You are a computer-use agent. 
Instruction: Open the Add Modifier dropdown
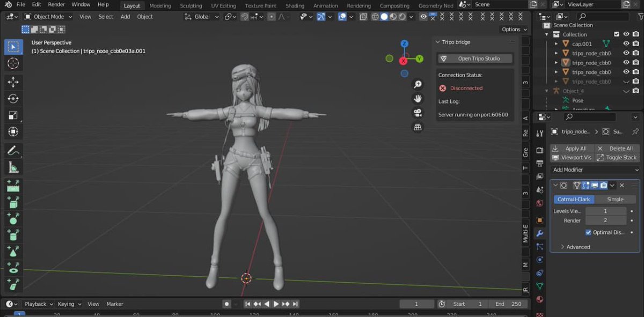point(595,169)
